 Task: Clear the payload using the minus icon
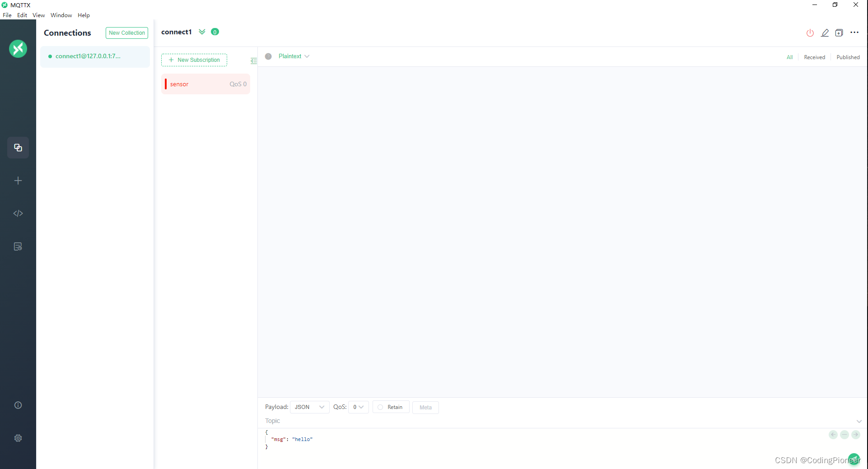pyautogui.click(x=845, y=435)
